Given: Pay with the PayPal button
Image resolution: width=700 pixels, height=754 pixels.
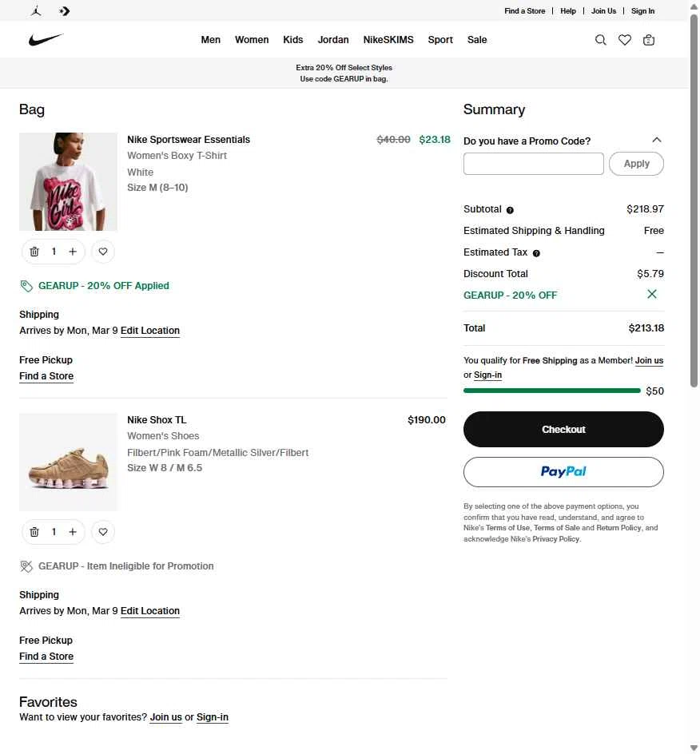Looking at the screenshot, I should pyautogui.click(x=563, y=472).
